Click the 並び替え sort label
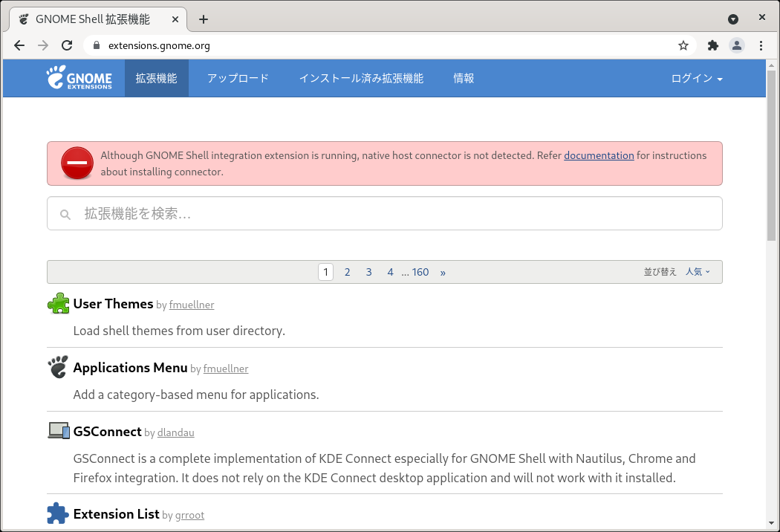The height and width of the screenshot is (532, 780). pyautogui.click(x=660, y=272)
